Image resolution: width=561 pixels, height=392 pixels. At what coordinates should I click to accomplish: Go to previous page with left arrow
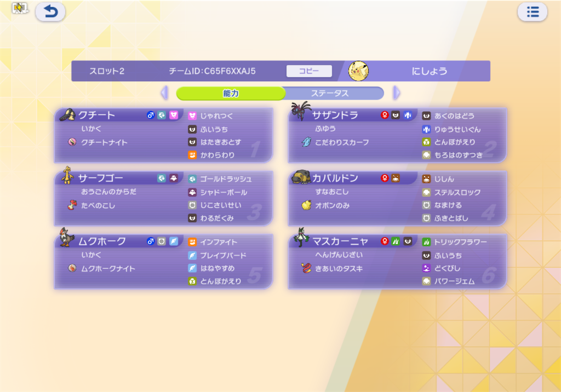pyautogui.click(x=164, y=93)
